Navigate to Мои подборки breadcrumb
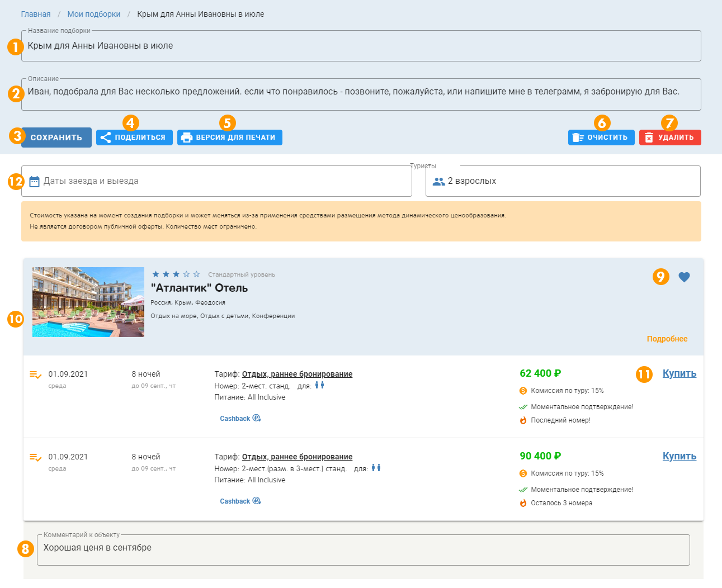722x588 pixels. pos(94,14)
